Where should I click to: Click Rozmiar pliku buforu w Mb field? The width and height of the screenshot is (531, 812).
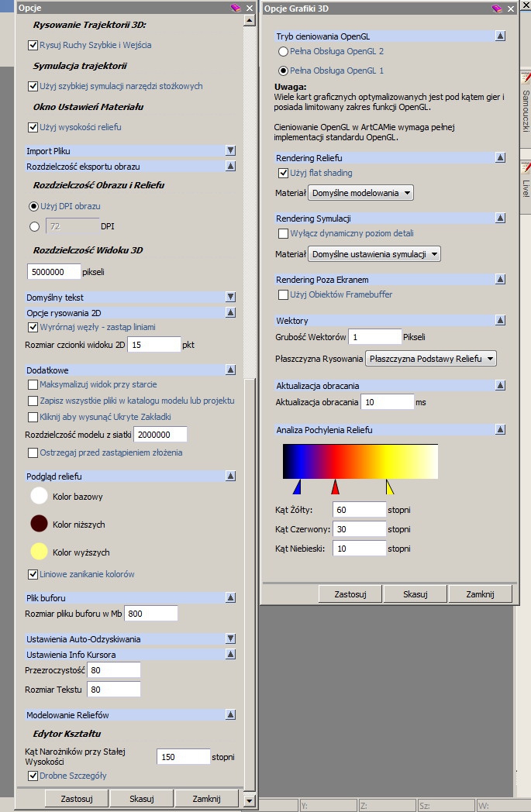151,614
